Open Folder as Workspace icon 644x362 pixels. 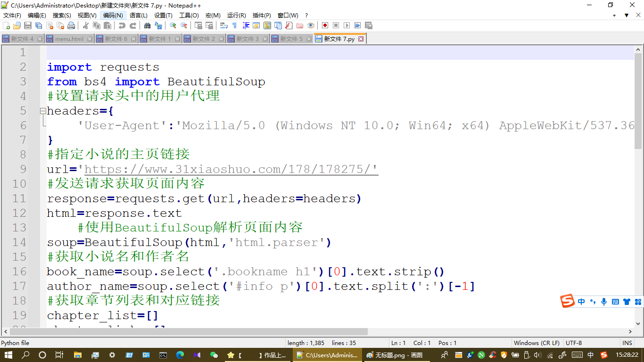click(x=299, y=25)
